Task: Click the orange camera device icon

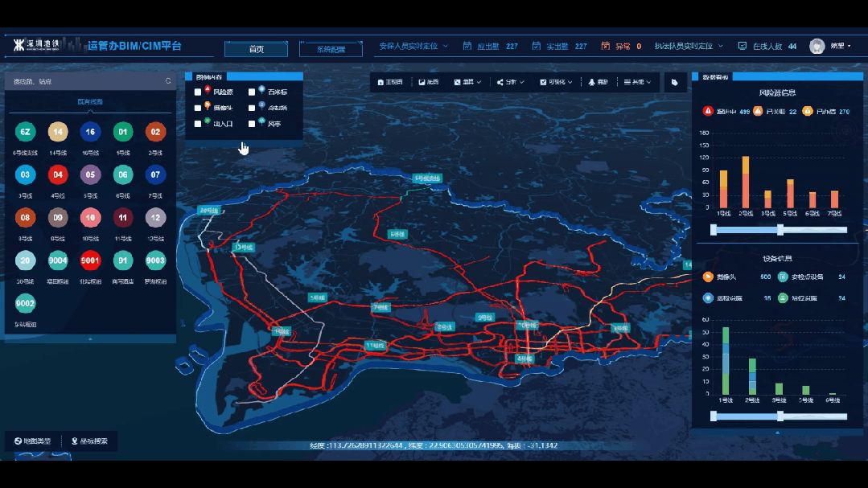Action: pyautogui.click(x=708, y=277)
